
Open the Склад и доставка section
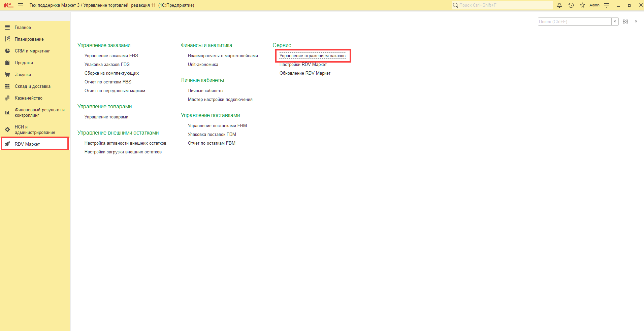(35, 86)
